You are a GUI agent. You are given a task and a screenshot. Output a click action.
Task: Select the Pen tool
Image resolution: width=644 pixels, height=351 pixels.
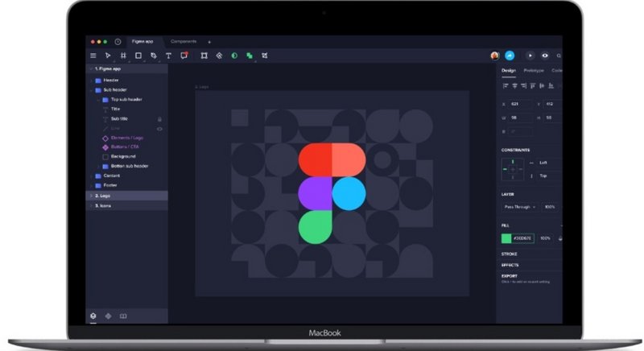pyautogui.click(x=153, y=56)
